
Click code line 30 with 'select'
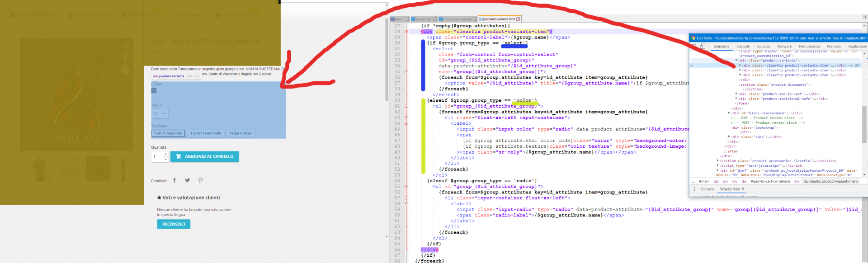pyautogui.click(x=477, y=43)
